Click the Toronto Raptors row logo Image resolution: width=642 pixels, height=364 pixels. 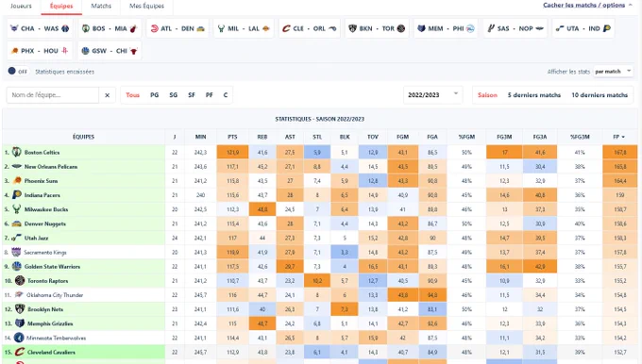(x=20, y=281)
